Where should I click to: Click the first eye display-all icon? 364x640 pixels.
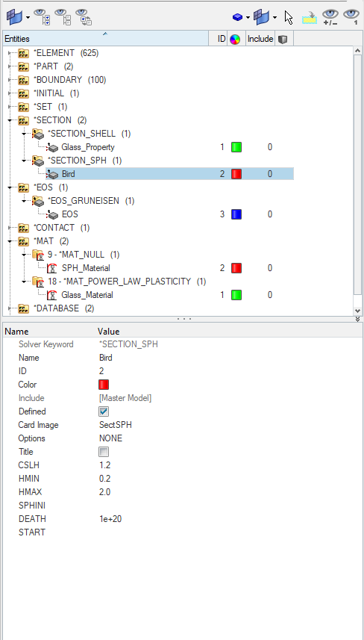point(42,18)
